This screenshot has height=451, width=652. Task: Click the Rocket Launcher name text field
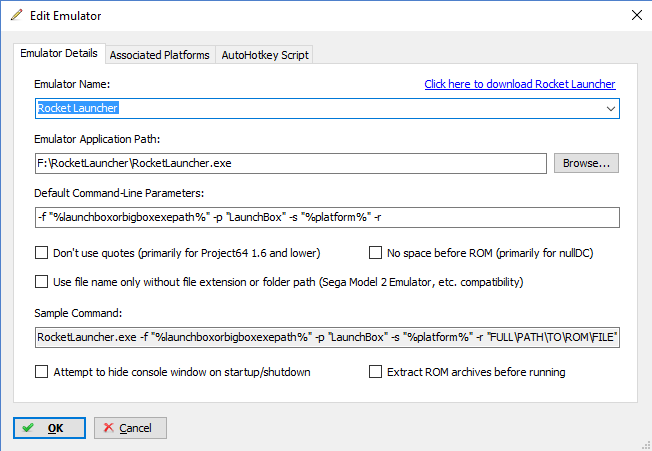point(310,108)
